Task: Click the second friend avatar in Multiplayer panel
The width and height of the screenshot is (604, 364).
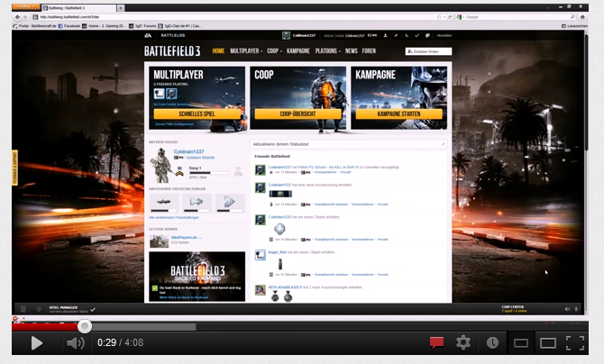Action: pyautogui.click(x=171, y=93)
